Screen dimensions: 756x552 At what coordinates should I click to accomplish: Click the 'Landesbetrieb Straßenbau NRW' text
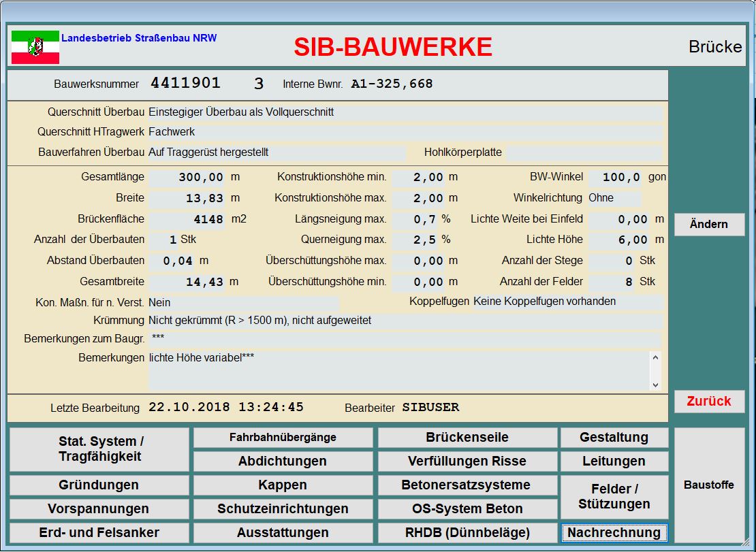tap(139, 37)
